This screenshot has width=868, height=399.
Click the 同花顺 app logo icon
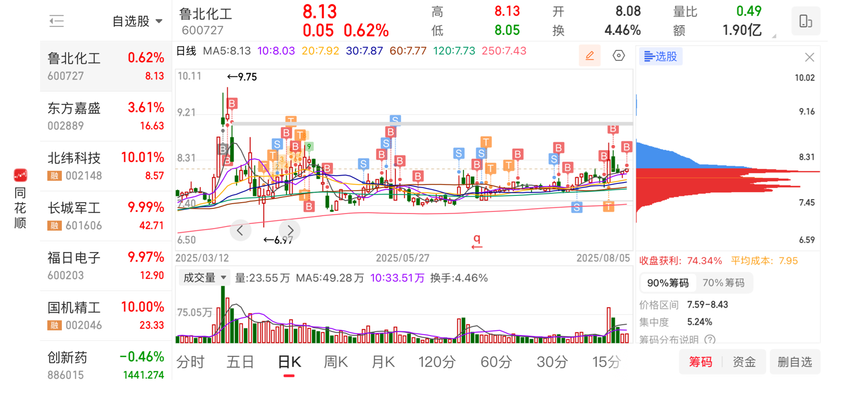[x=20, y=176]
